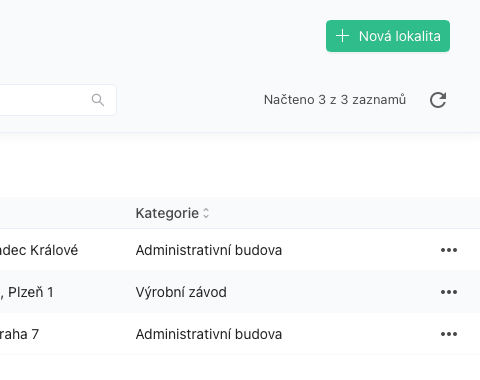Screen dimensions: 480x380
Task: Click the Hradec Králové address cell
Action: click(39, 250)
